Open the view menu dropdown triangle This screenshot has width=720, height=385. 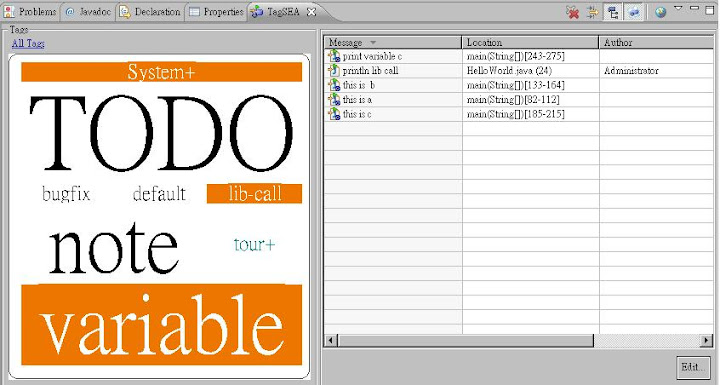point(678,8)
